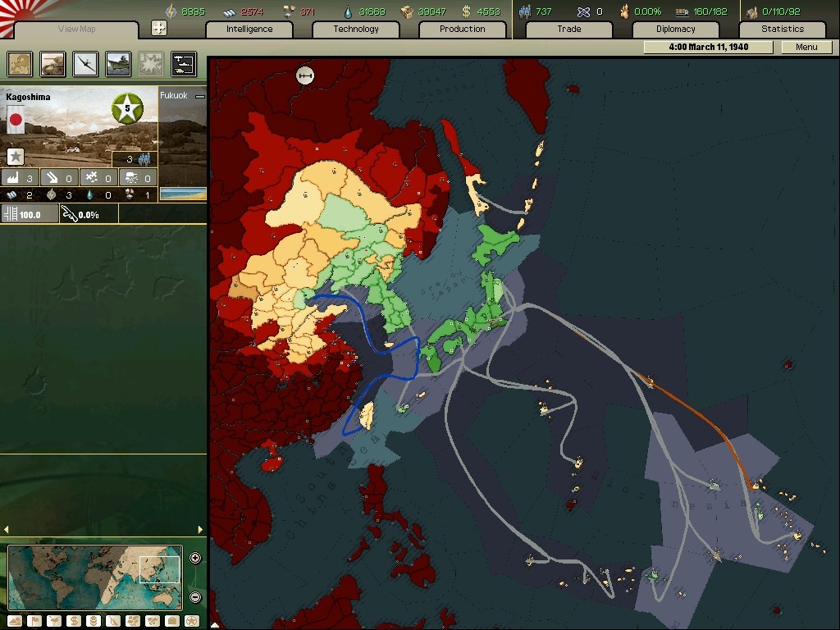Viewport: 840px width, 630px height.
Task: Click the infrastructure 100.0 icon
Action: (11, 214)
